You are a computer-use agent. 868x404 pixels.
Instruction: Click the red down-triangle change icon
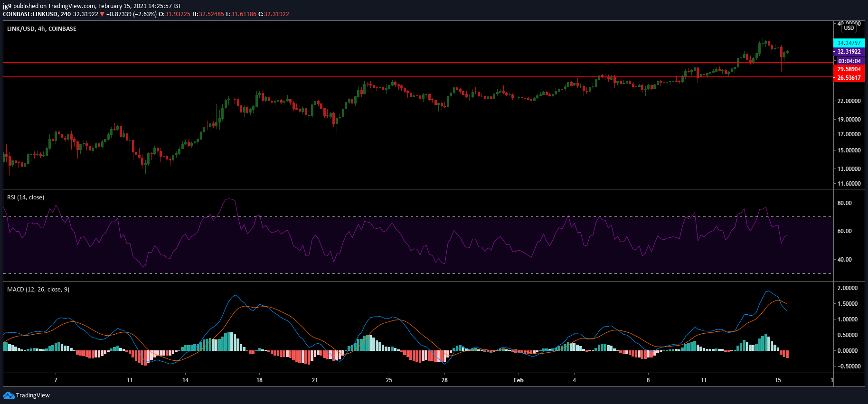[x=102, y=14]
